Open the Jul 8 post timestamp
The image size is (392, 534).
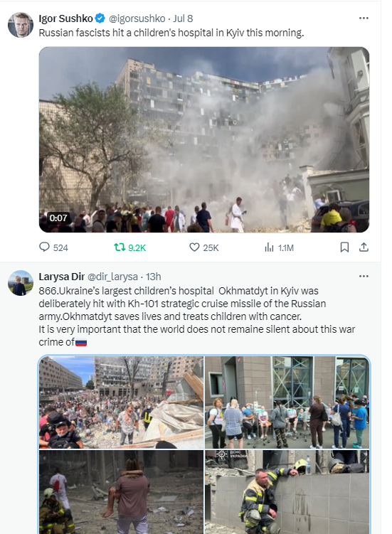point(183,18)
